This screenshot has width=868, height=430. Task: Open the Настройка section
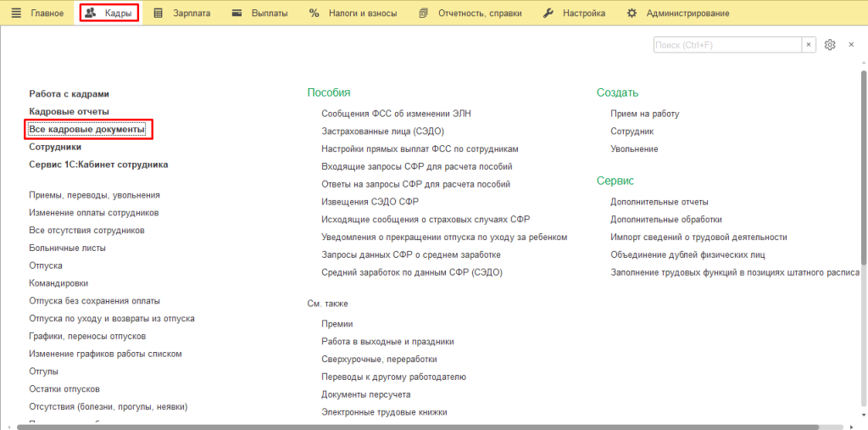point(584,13)
